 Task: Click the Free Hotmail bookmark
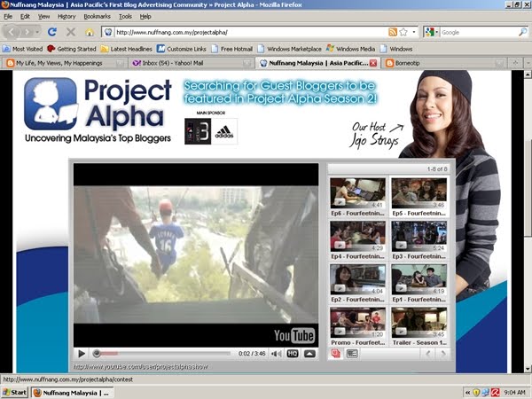(x=232, y=49)
